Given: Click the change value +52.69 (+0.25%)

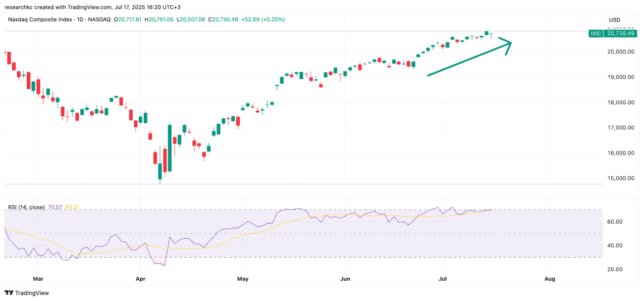Looking at the screenshot, I should [x=263, y=20].
